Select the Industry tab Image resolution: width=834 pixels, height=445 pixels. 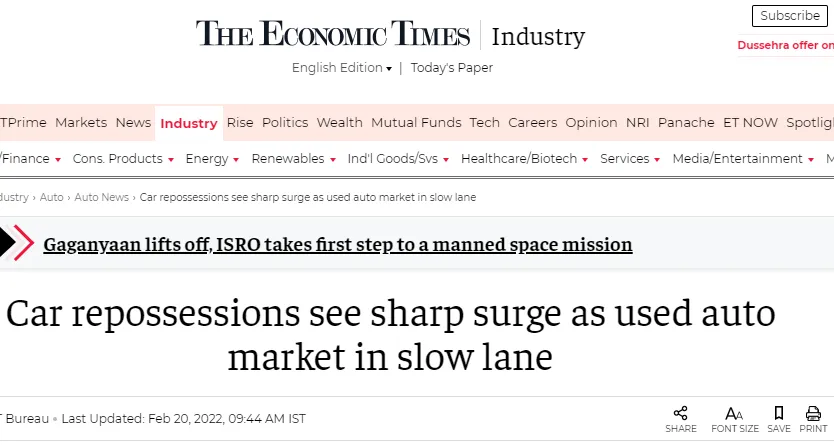tap(189, 123)
